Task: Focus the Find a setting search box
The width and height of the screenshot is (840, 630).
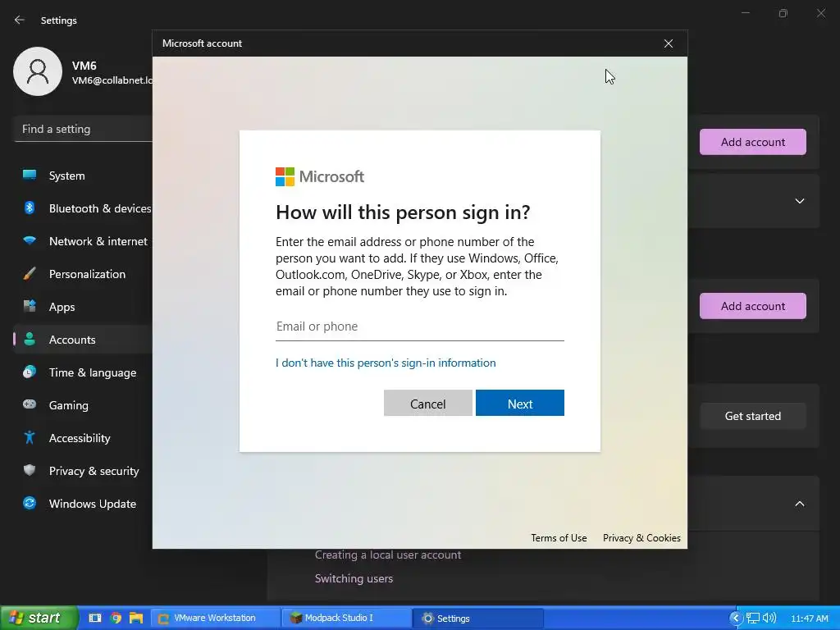Action: click(x=83, y=129)
